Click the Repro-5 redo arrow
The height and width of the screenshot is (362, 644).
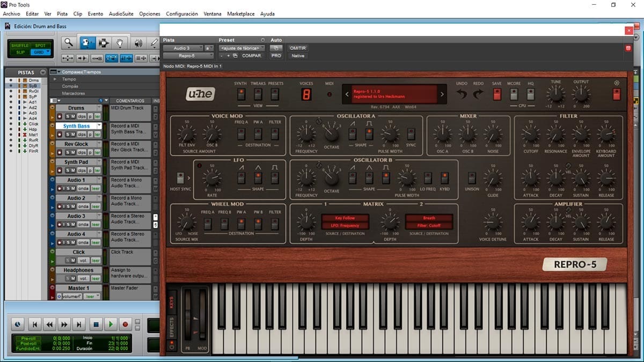click(478, 94)
